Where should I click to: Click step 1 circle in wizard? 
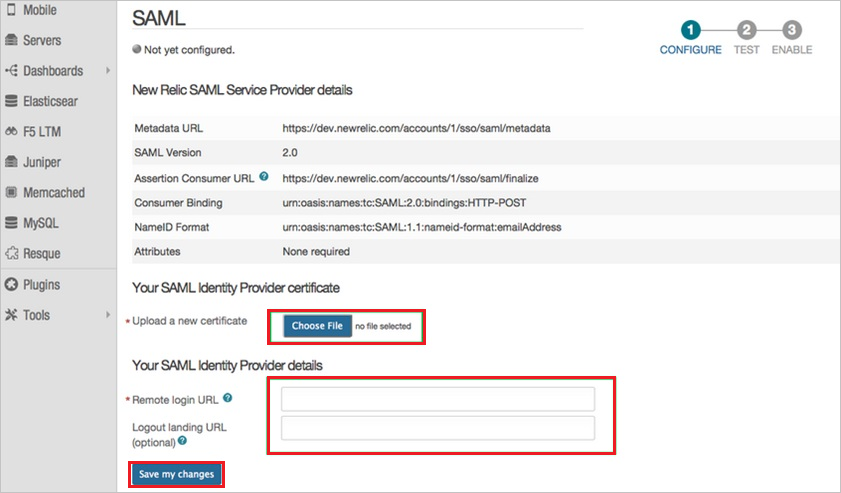pyautogui.click(x=690, y=30)
